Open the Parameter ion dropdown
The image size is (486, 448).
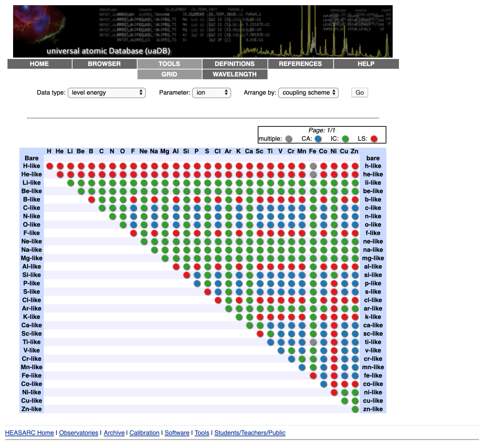211,93
